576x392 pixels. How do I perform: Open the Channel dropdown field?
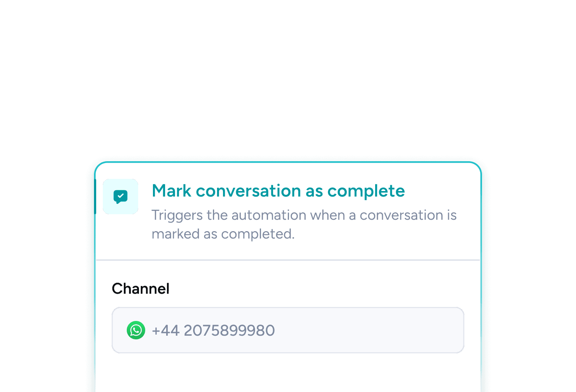[287, 330]
